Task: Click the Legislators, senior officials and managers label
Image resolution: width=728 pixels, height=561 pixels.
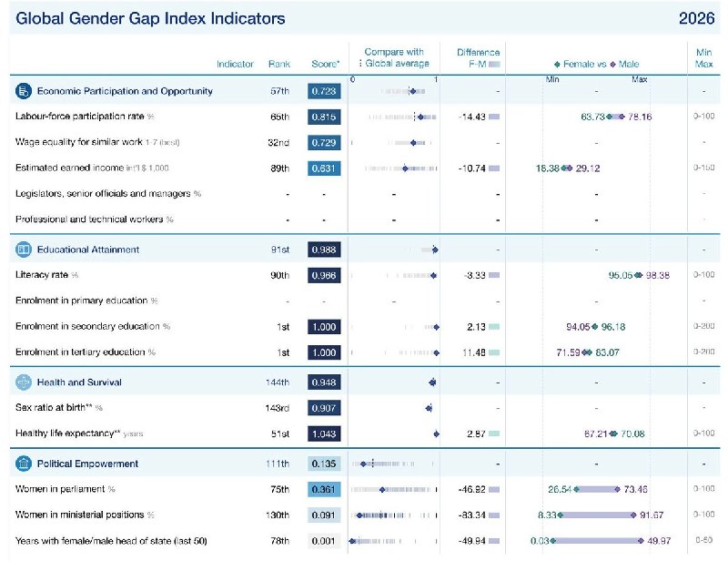Action: 108,193
